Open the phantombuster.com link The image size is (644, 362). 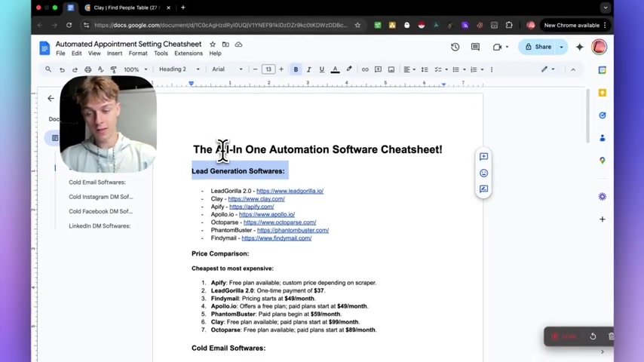293,230
